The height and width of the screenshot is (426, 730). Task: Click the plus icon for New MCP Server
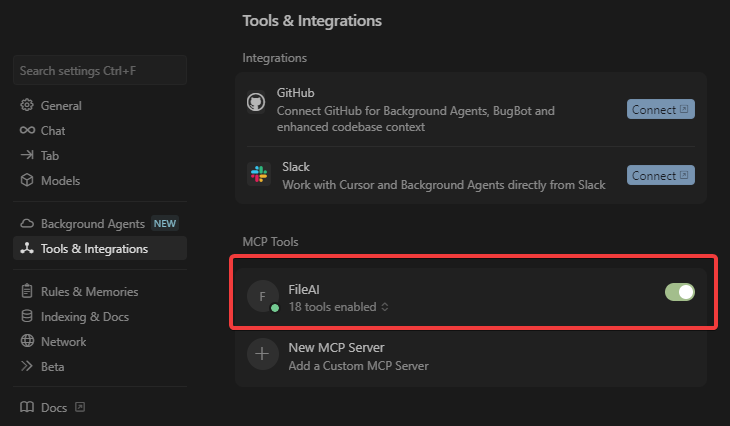[263, 355]
